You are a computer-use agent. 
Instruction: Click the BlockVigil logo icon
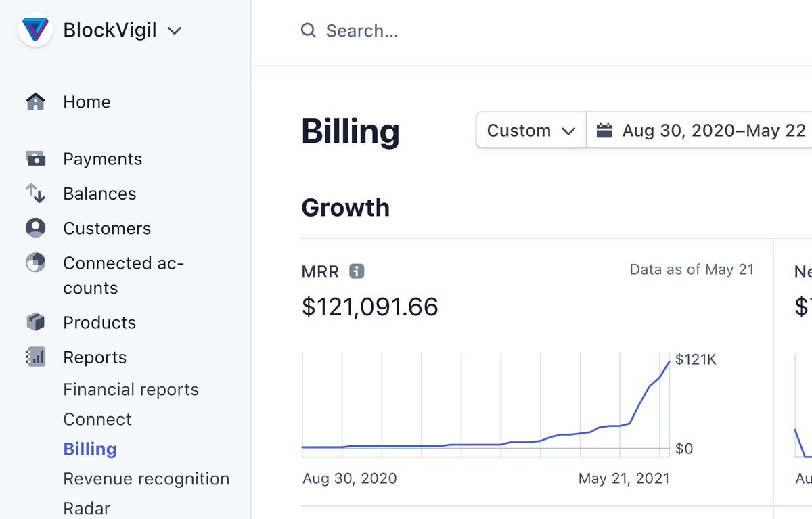click(x=35, y=30)
